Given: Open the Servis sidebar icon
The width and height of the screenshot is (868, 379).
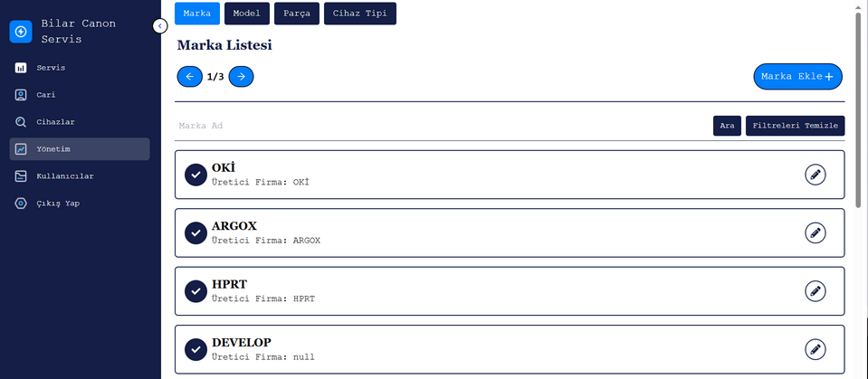Looking at the screenshot, I should (x=21, y=68).
